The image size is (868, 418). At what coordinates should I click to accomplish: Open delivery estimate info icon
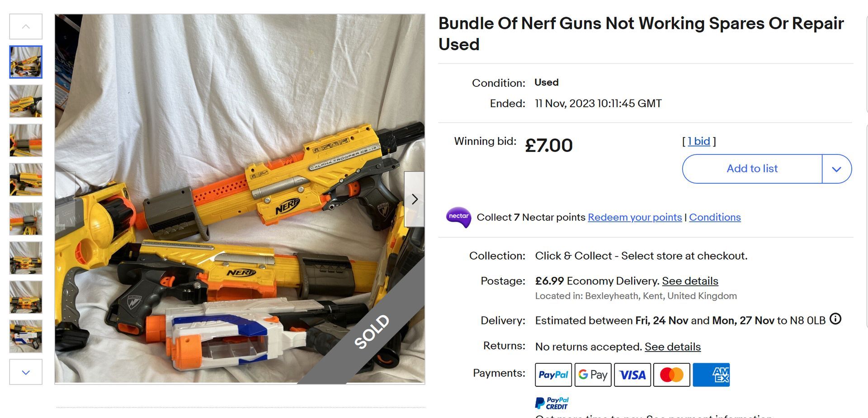click(x=835, y=319)
